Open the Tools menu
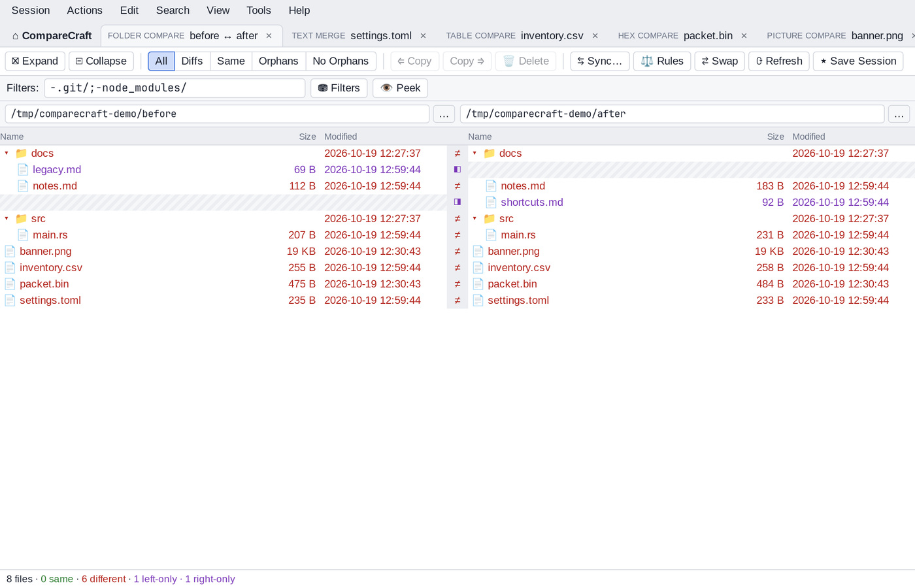Screen dimensions: 915x588 (259, 10)
